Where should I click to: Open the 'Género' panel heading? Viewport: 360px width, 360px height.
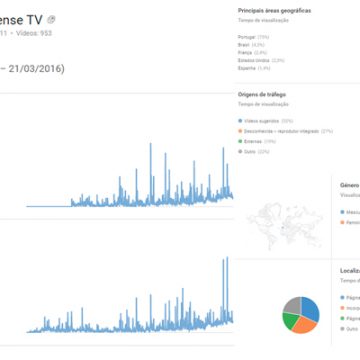coord(350,185)
